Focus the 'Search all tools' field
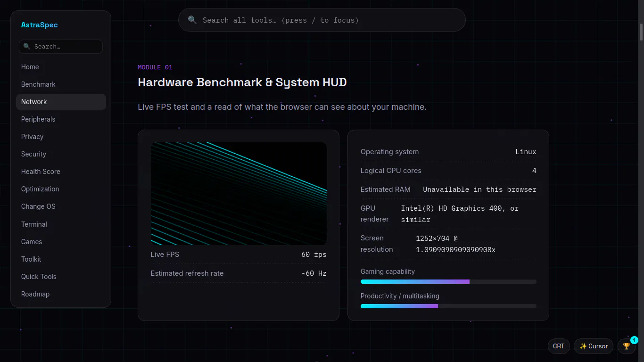The height and width of the screenshot is (362, 644). 322,20
